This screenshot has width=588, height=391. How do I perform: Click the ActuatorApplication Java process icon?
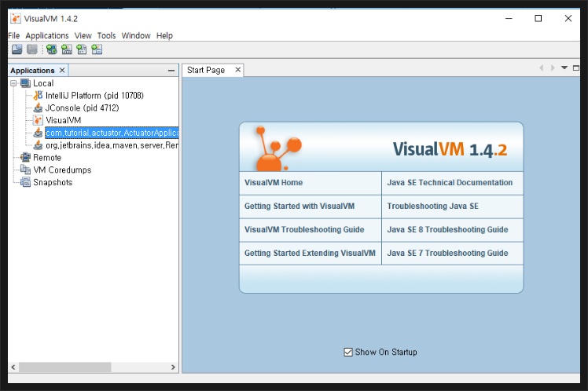click(x=38, y=133)
